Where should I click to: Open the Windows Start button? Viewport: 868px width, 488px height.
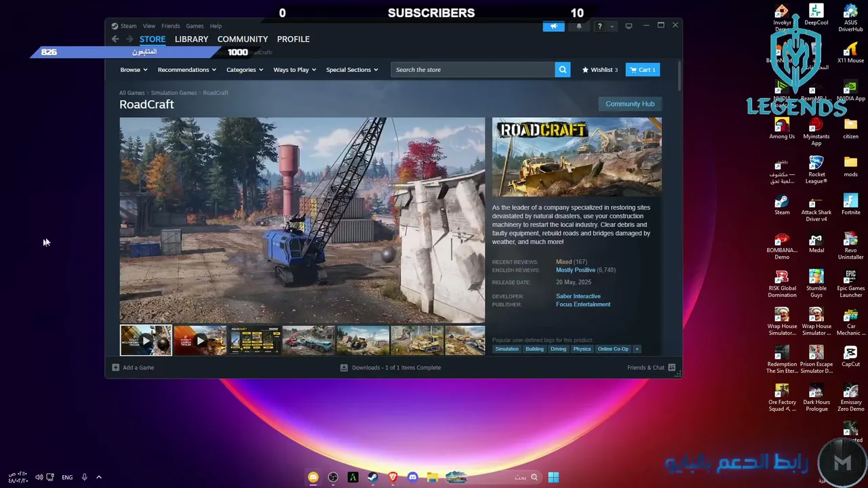[553, 477]
